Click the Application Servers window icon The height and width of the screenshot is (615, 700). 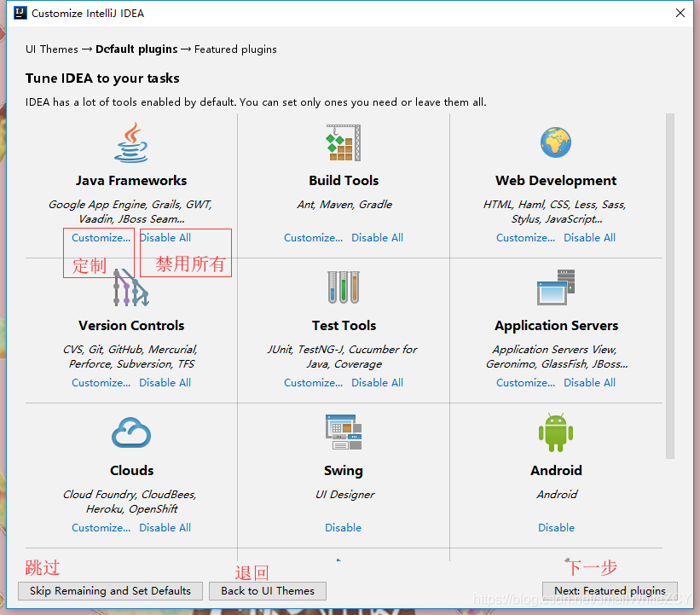(556, 287)
